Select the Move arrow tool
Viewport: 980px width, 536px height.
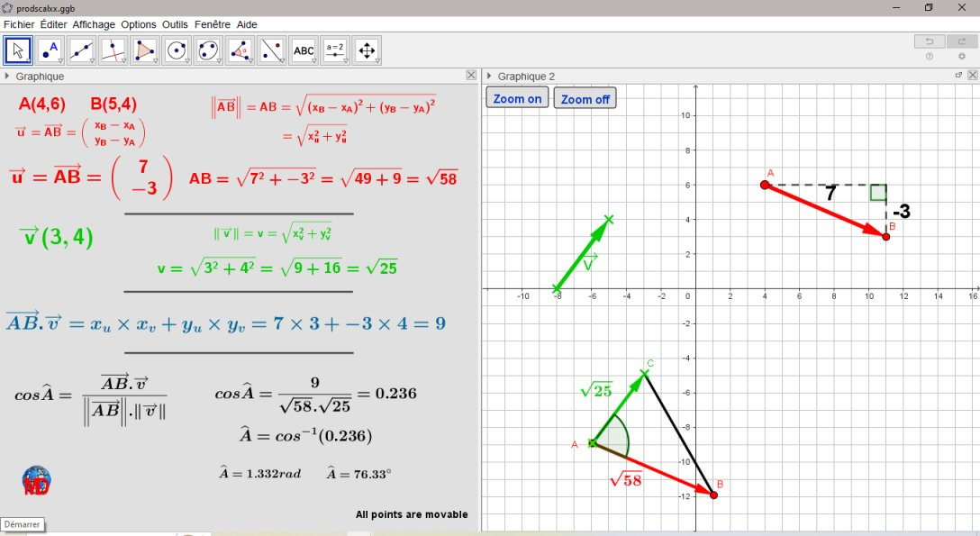click(19, 50)
